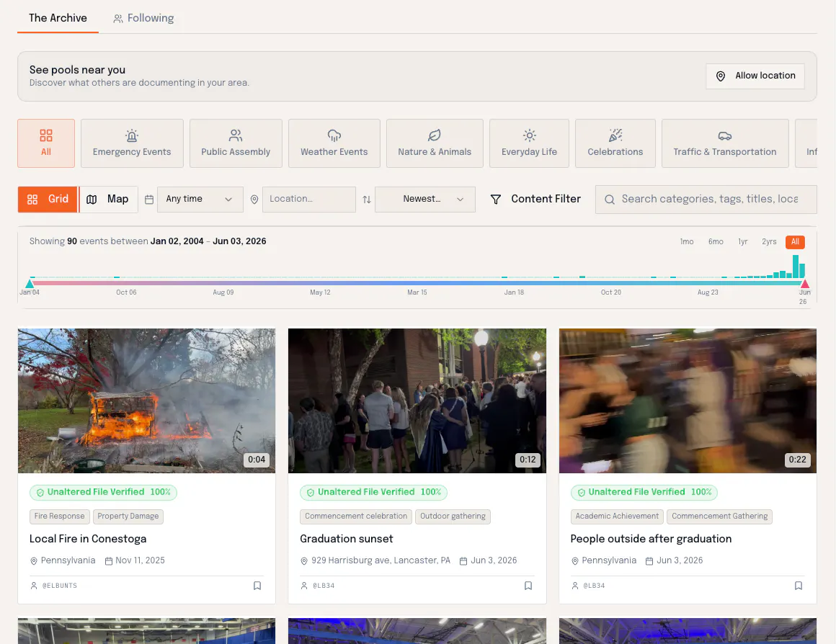Click the Commencement Gathering tag
The image size is (836, 644).
click(x=719, y=516)
